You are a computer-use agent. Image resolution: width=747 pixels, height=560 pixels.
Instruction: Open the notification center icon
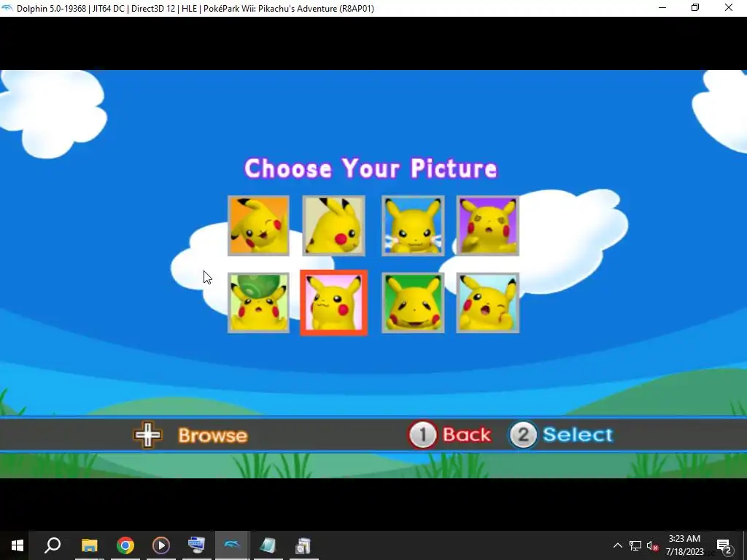pos(724,545)
